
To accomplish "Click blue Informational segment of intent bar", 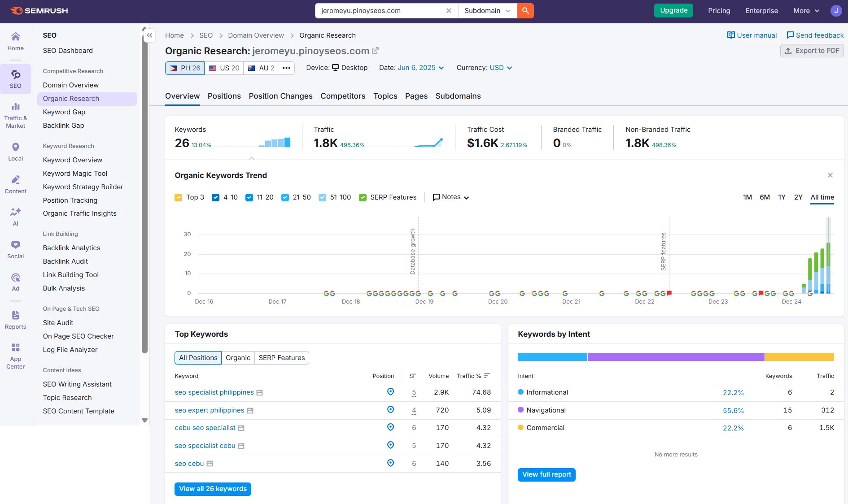I will pos(552,357).
